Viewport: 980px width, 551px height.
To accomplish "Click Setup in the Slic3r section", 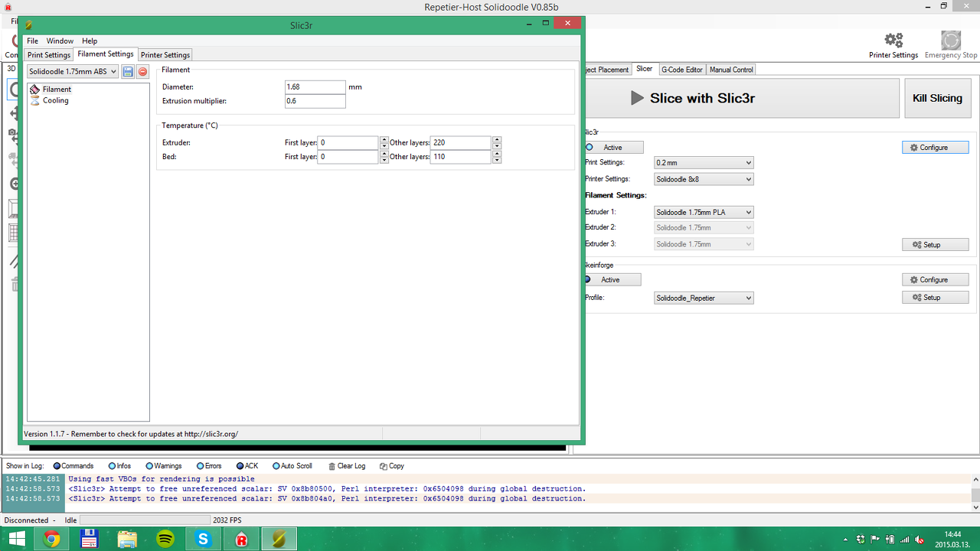I will pos(935,245).
